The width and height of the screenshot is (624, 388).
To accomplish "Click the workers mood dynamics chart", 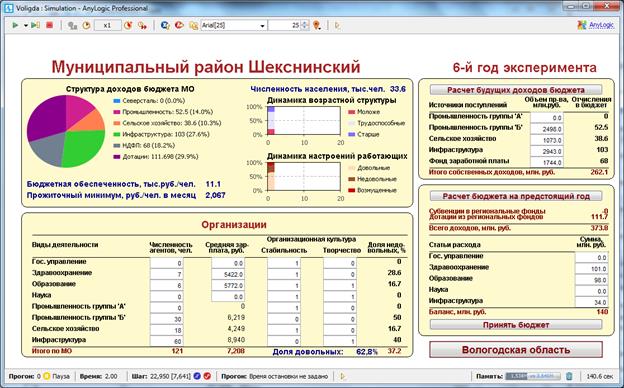I will click(x=304, y=176).
